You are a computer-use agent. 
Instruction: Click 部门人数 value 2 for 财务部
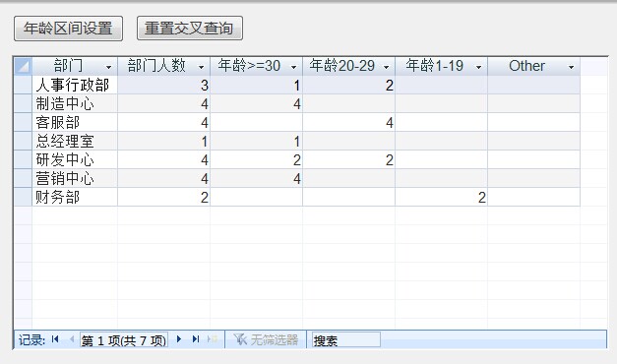(163, 197)
